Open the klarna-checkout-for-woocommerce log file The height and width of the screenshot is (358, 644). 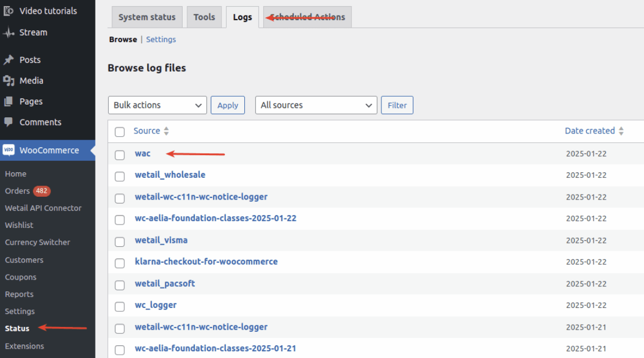click(206, 261)
